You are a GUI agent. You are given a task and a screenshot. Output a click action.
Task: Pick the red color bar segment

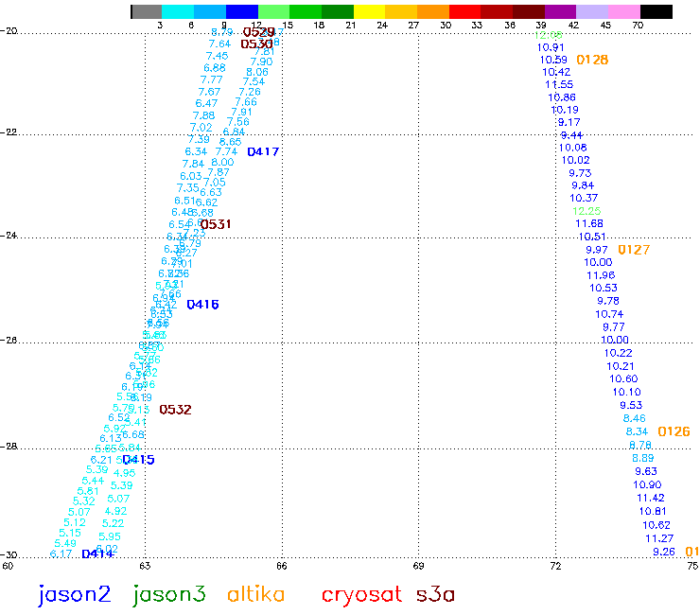click(x=464, y=11)
